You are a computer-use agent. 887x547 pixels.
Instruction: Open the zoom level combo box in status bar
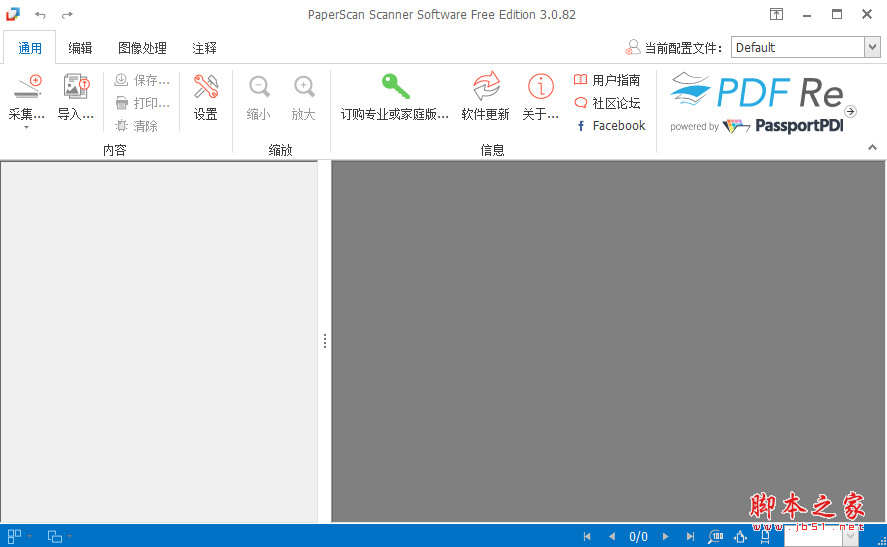pos(821,536)
